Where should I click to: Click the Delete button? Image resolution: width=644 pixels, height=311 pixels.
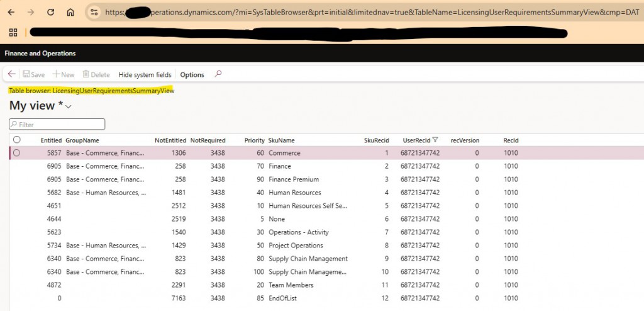point(96,74)
